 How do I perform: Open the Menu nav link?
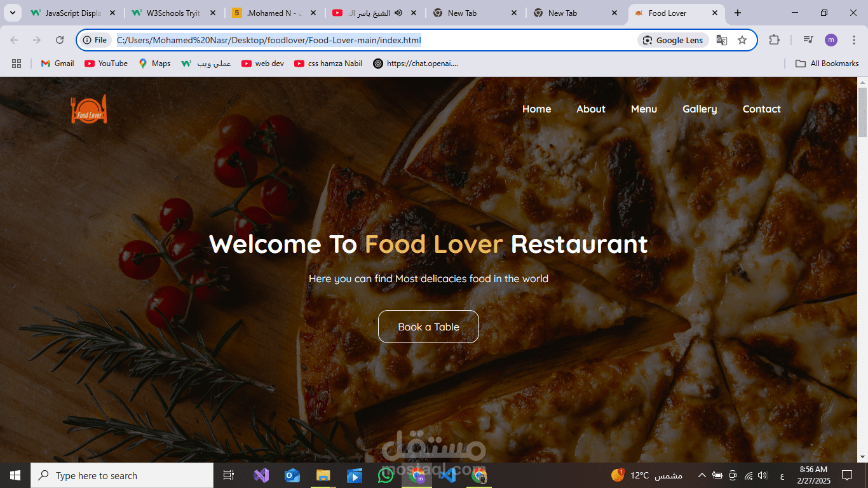644,109
